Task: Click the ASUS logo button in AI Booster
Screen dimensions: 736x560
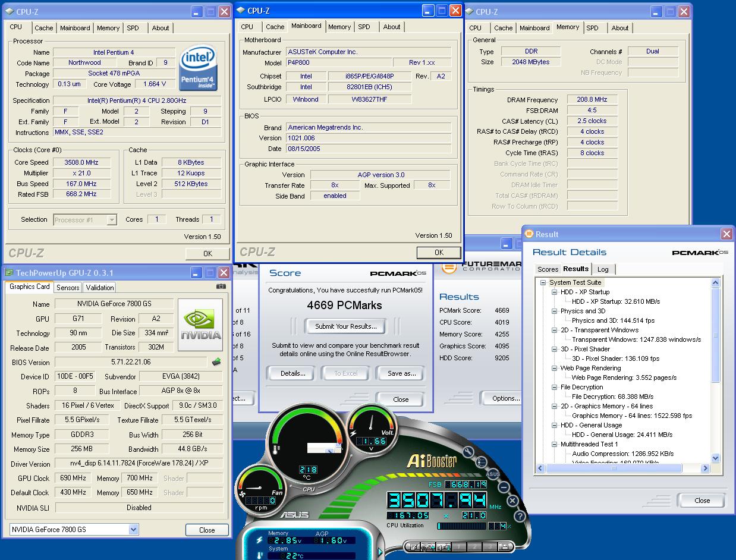Action: 493,474
